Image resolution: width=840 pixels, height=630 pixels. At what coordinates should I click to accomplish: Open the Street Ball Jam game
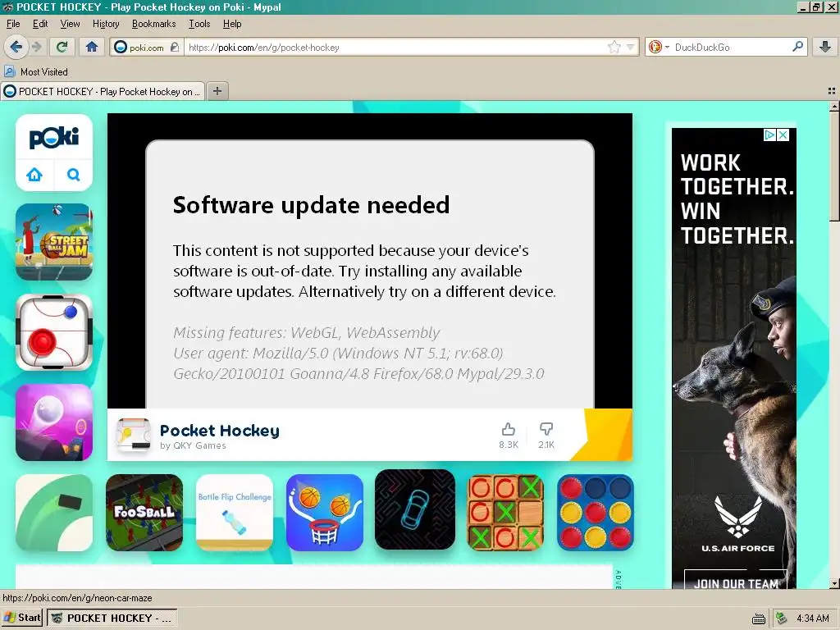point(54,242)
